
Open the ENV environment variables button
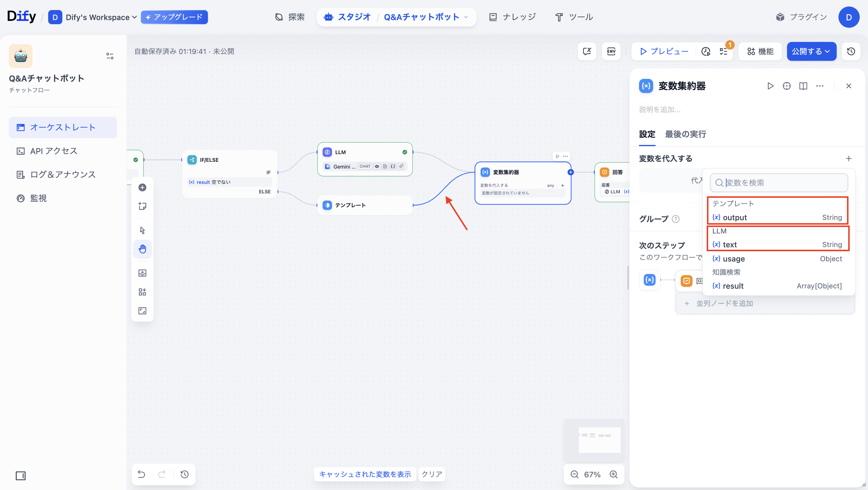611,51
